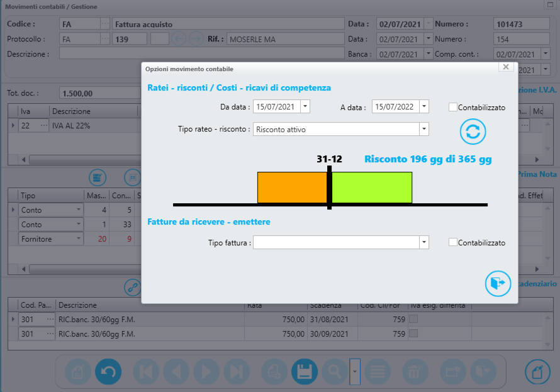Click the red 20 cell in the Fornitore row
This screenshot has width=560, height=392.
(x=96, y=239)
